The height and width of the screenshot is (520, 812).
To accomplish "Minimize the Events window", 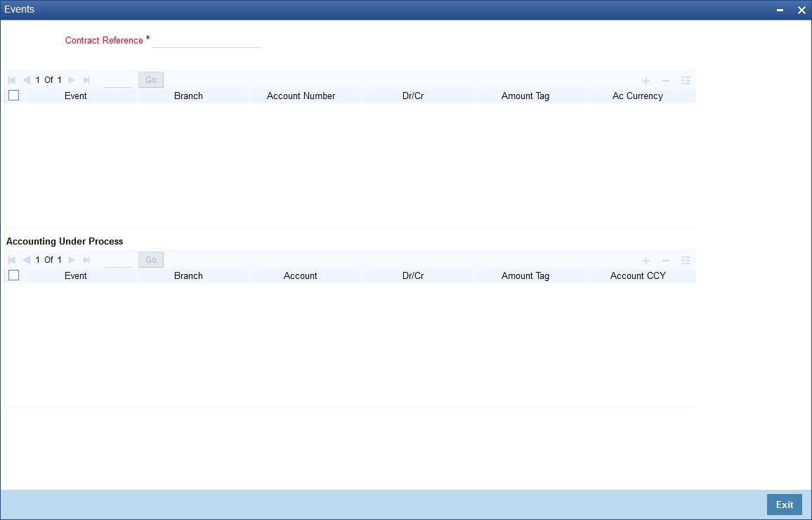I will [x=780, y=11].
